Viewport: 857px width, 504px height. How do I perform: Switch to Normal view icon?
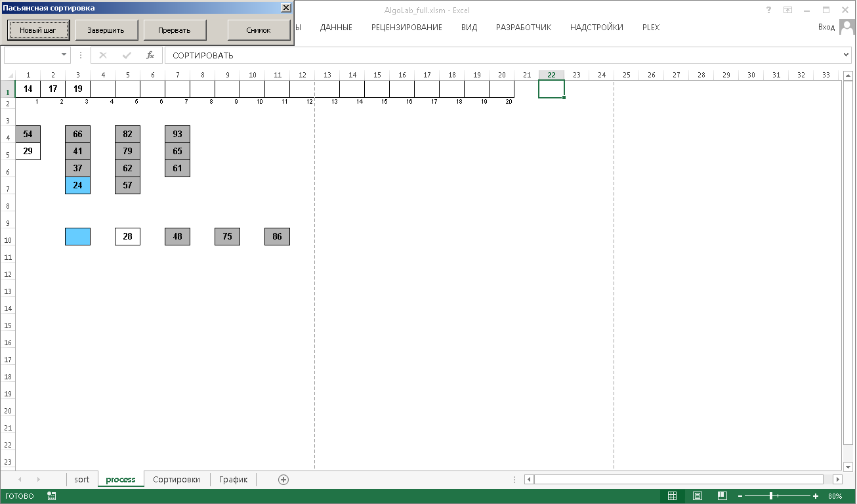click(672, 496)
